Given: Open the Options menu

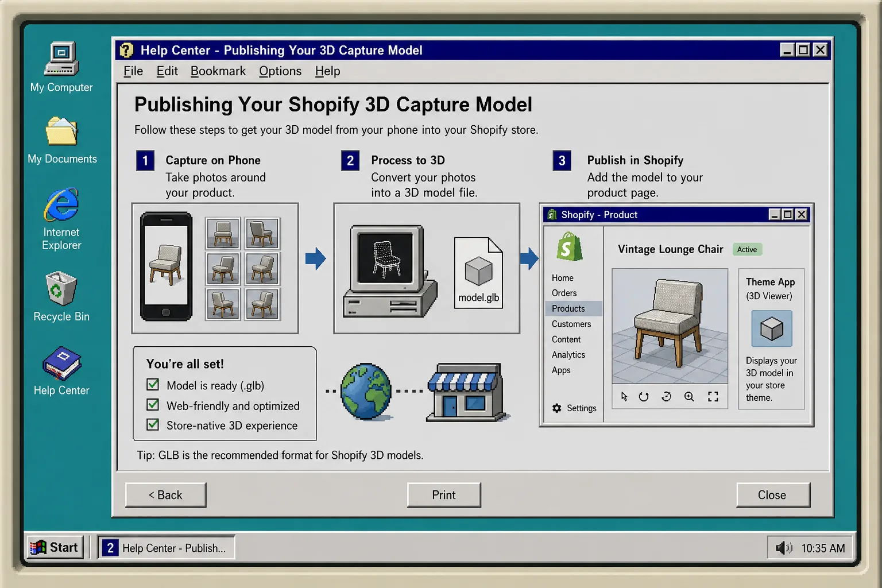Looking at the screenshot, I should tap(280, 71).
